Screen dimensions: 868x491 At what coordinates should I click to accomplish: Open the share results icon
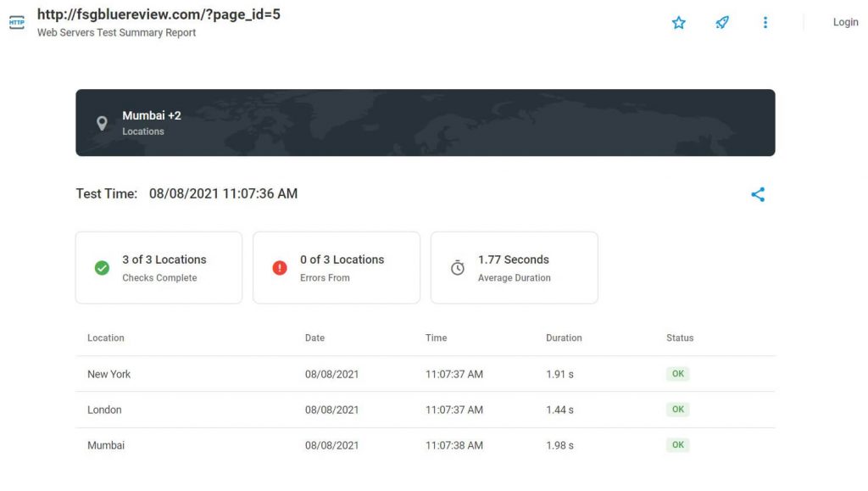758,194
